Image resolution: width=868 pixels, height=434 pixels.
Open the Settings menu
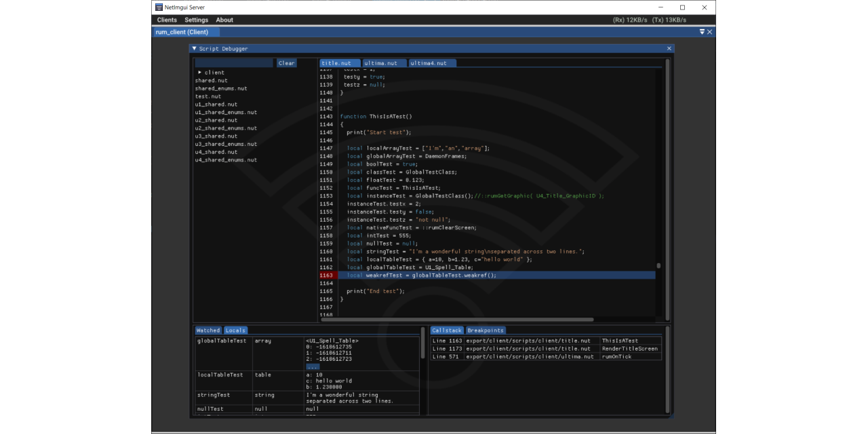click(197, 20)
